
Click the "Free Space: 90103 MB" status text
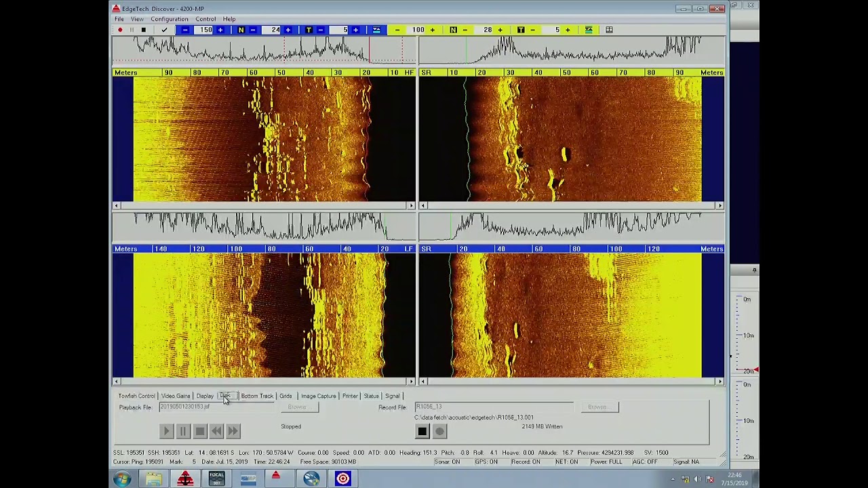[328, 462]
